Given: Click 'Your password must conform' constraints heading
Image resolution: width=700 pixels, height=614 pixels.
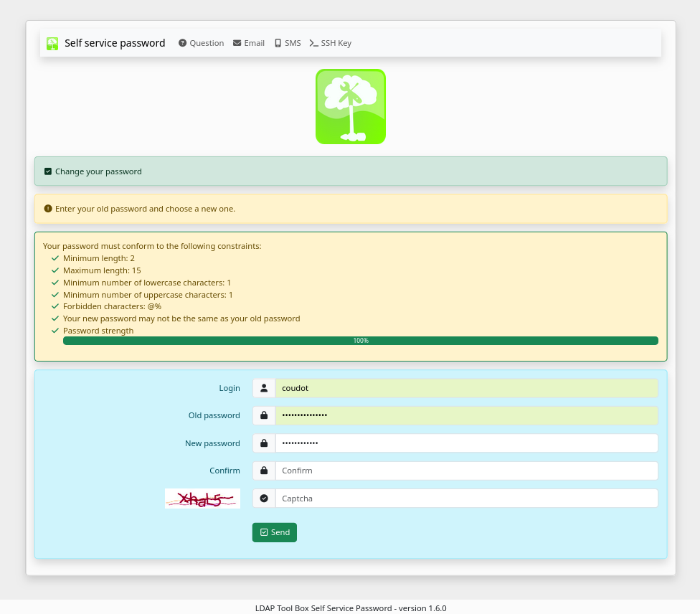Looking at the screenshot, I should (x=152, y=246).
